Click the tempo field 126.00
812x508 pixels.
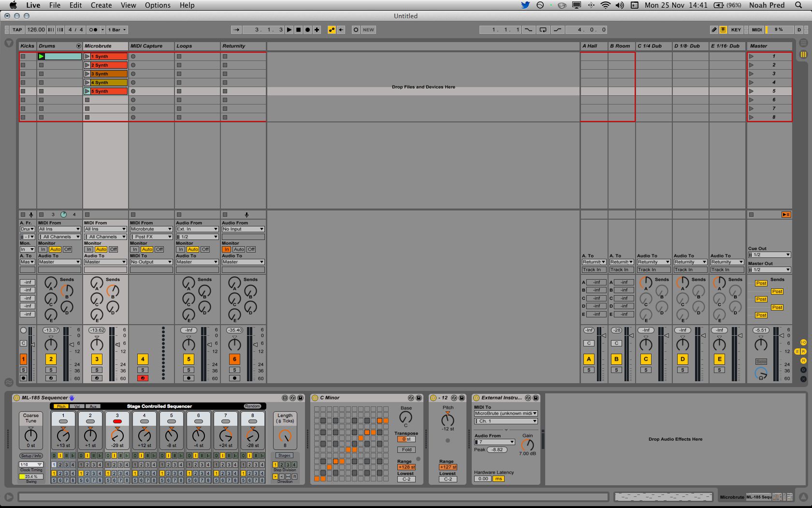(x=36, y=30)
